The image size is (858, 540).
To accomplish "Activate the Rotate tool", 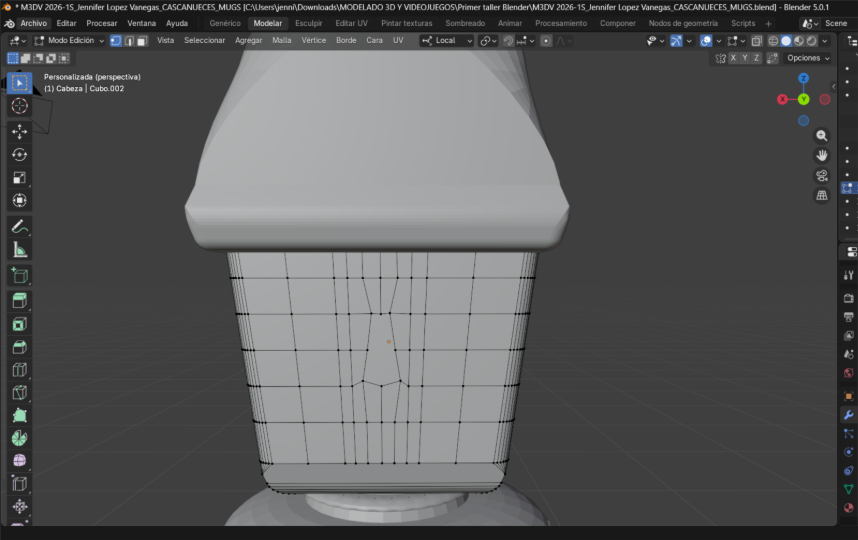I will click(x=19, y=154).
